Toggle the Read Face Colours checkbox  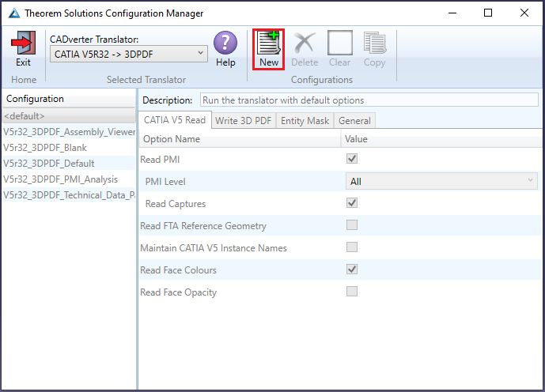coord(352,269)
